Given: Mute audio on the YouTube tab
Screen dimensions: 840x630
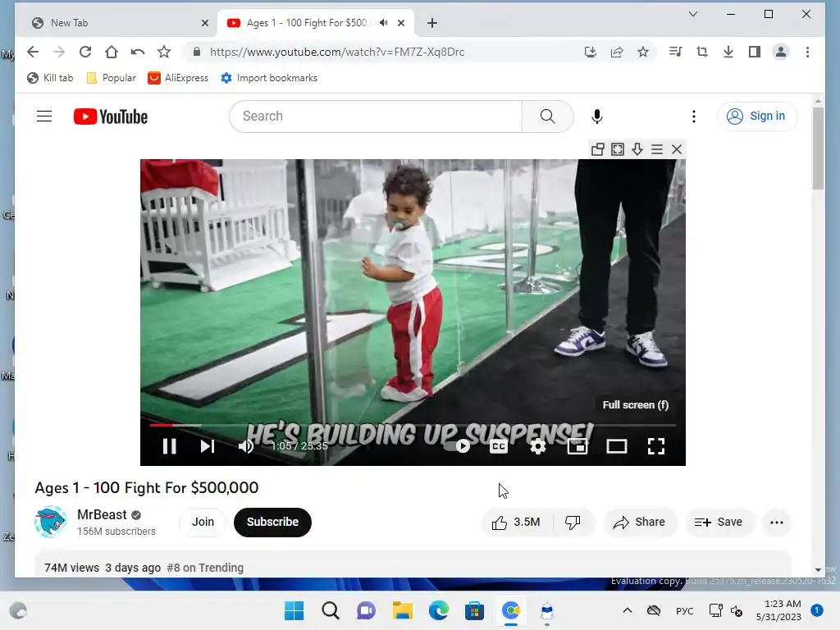Looking at the screenshot, I should click(x=384, y=23).
